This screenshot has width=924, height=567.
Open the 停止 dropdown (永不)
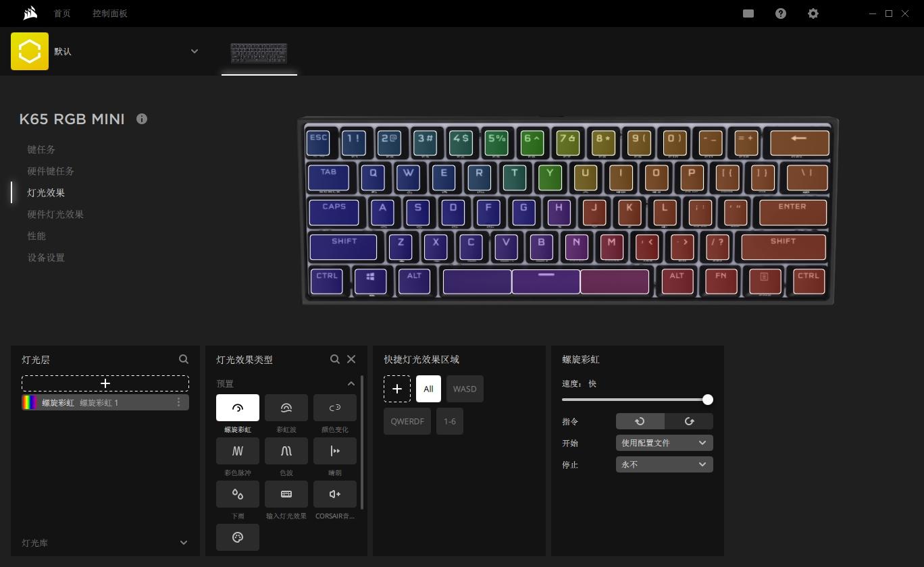coord(665,464)
